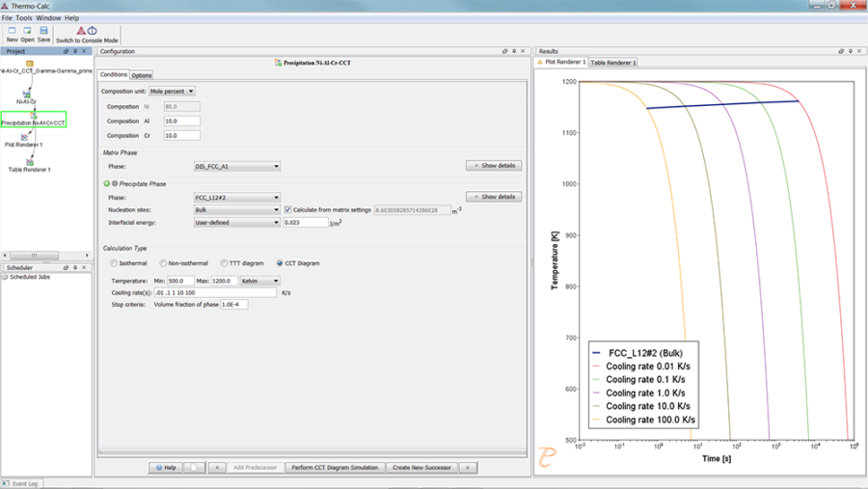
Task: Click Perform CCT Diagram Simulation button
Action: (335, 467)
